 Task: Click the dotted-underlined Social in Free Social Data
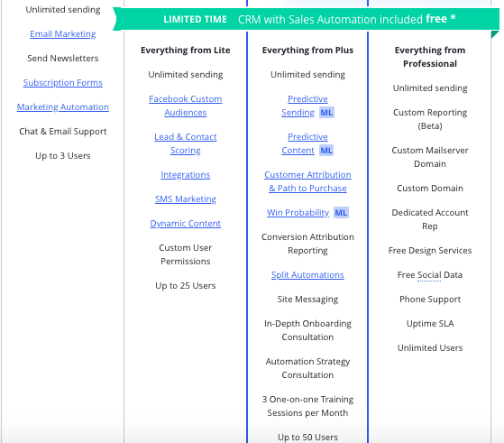coord(429,275)
